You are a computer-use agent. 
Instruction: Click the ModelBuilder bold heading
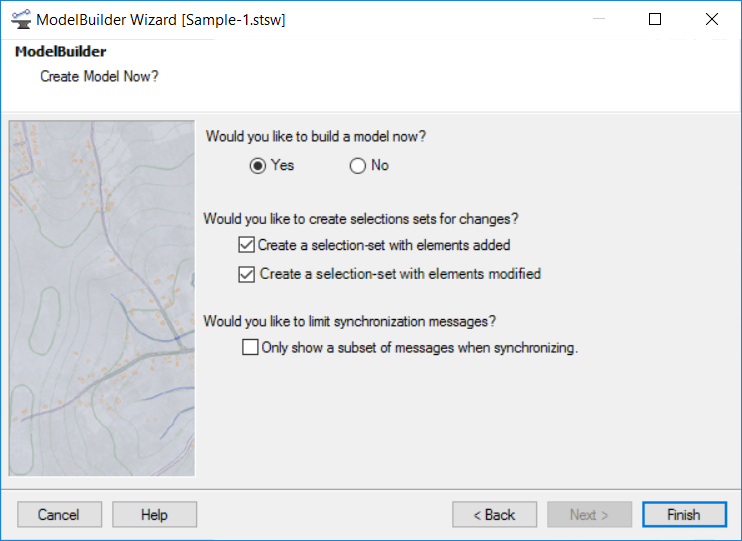coord(61,51)
